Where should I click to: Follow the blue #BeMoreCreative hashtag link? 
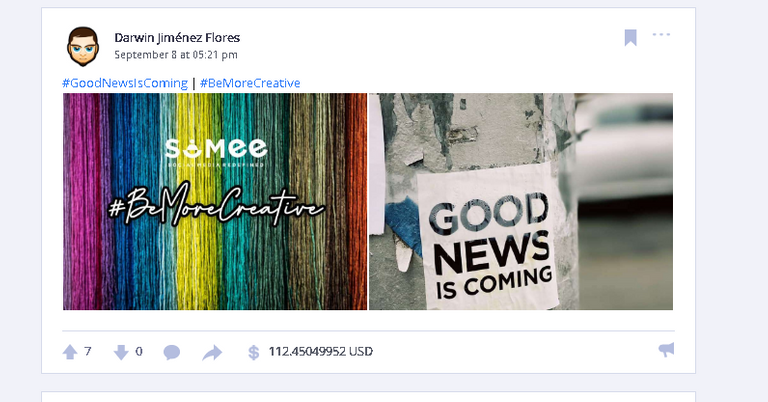point(250,83)
